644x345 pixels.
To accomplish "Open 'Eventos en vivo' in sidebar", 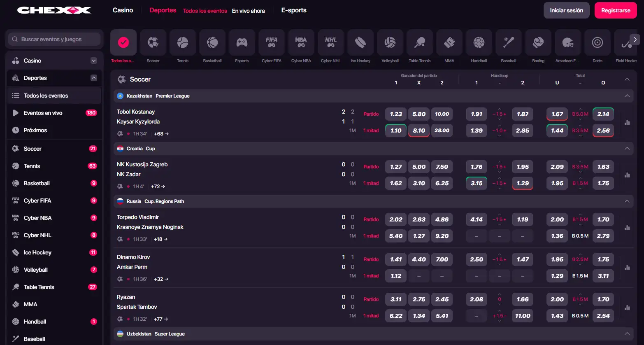I will (x=54, y=113).
